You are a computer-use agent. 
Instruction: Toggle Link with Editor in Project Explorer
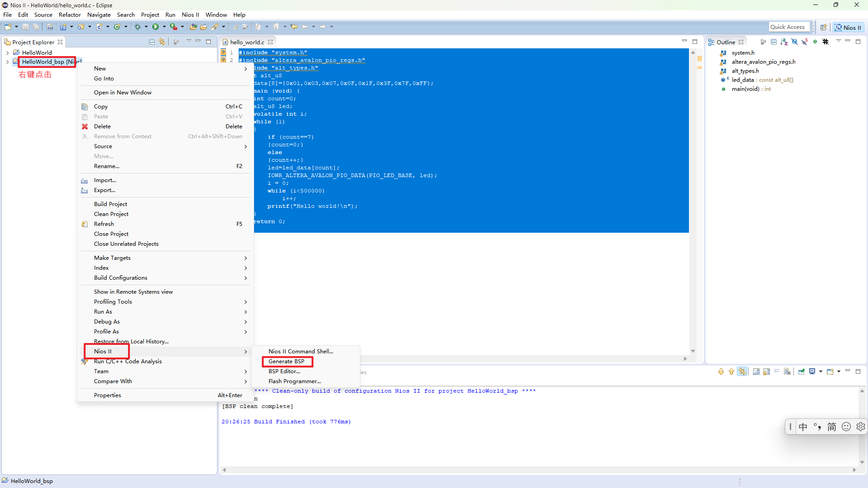point(162,42)
